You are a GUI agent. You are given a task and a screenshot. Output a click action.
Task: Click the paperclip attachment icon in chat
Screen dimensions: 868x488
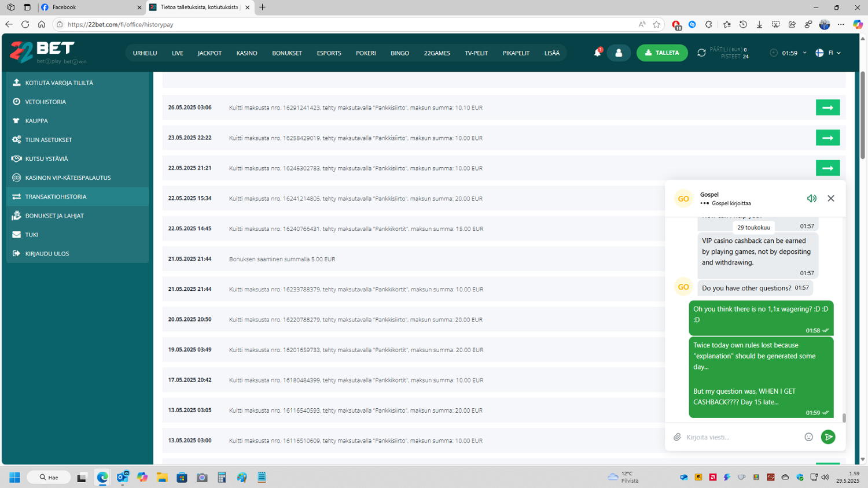pos(677,437)
